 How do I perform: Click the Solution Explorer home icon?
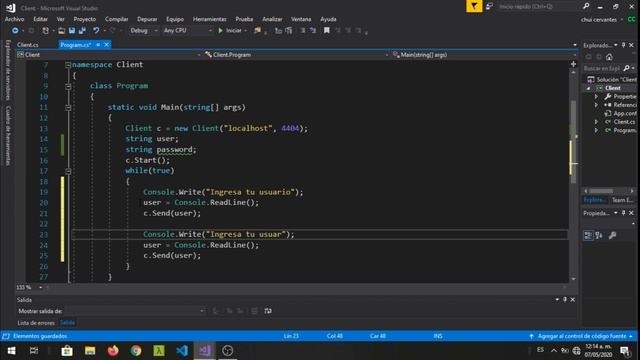[609, 57]
